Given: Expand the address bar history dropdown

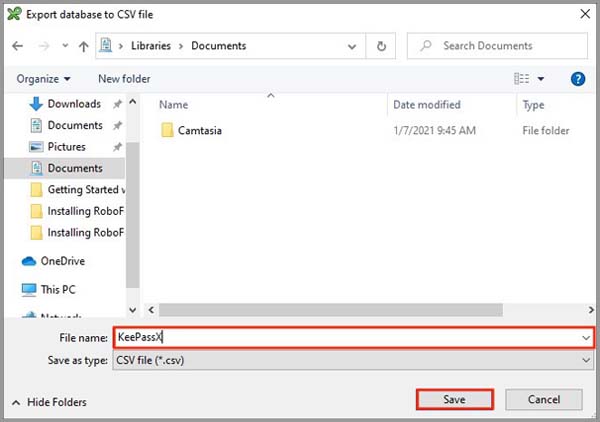Looking at the screenshot, I should coord(352,47).
